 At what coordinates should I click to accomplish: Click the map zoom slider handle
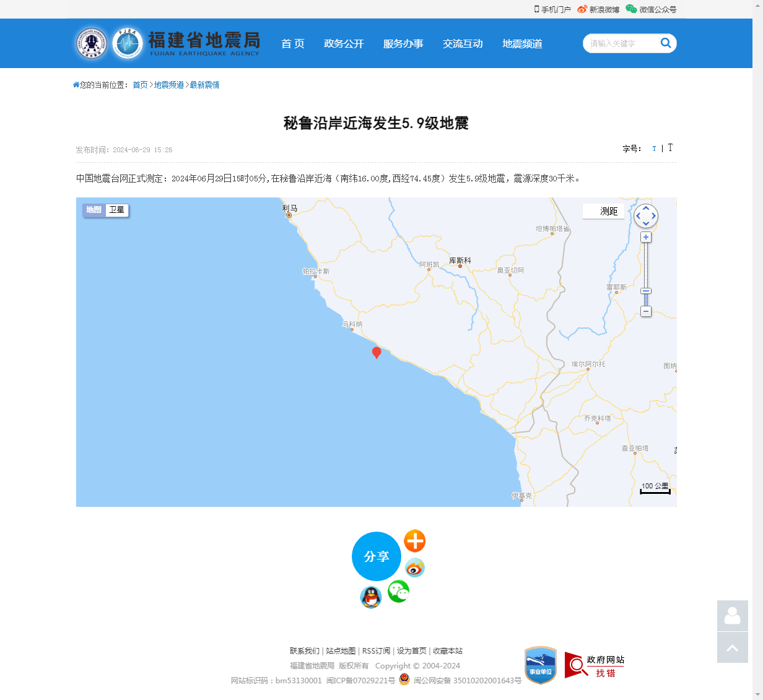[646, 291]
